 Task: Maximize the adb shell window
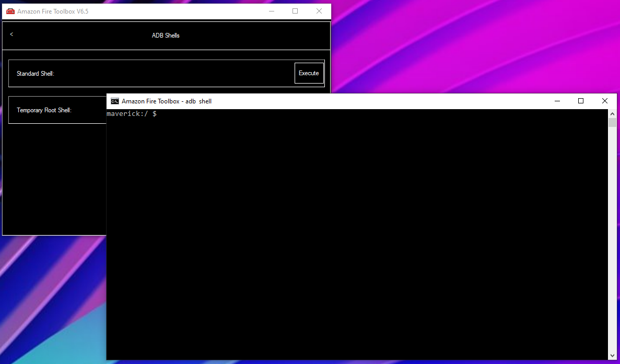(581, 101)
